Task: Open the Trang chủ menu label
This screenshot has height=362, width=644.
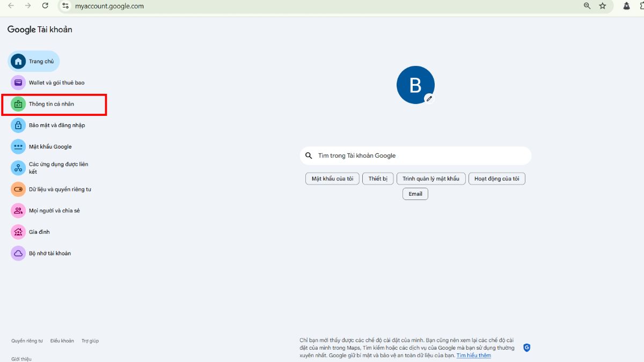Action: [x=41, y=62]
